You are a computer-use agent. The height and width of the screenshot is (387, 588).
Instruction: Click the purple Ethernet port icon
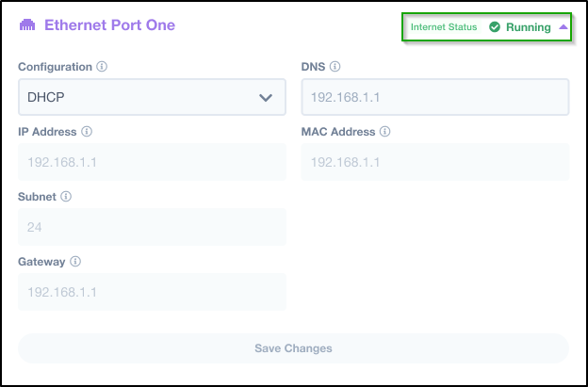point(27,25)
